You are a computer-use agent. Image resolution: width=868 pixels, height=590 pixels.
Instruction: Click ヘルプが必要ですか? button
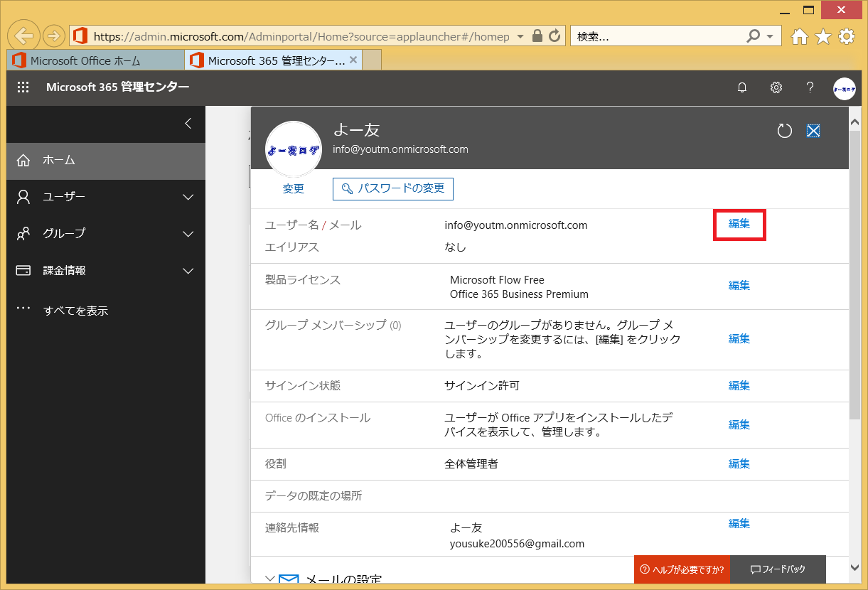click(x=681, y=569)
